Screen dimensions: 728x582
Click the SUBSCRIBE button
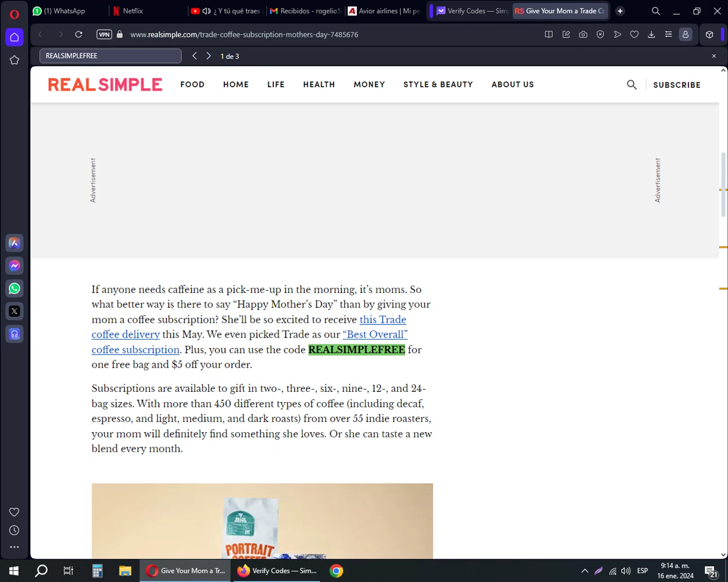pos(677,85)
